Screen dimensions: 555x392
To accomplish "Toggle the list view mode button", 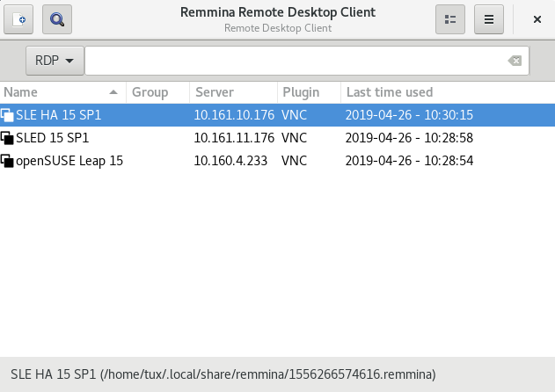I will (x=450, y=19).
